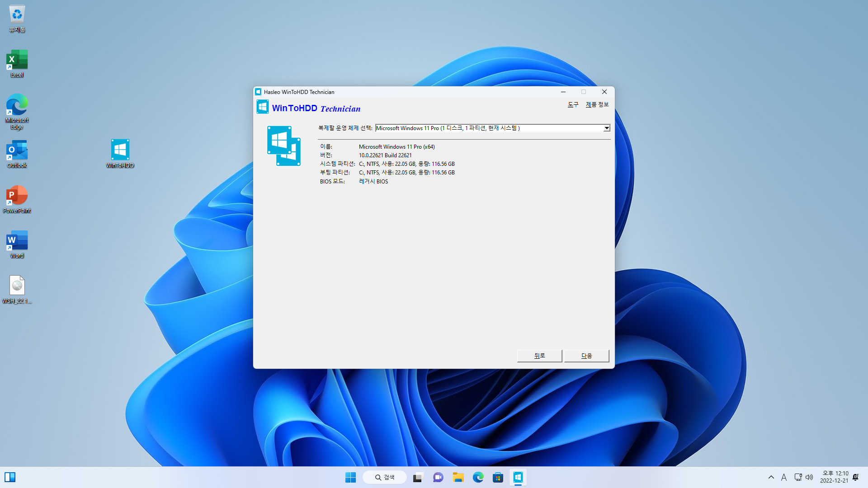Click the '복제할 운영 체제 선택:' label
Screen dimensions: 868x488
tap(345, 128)
